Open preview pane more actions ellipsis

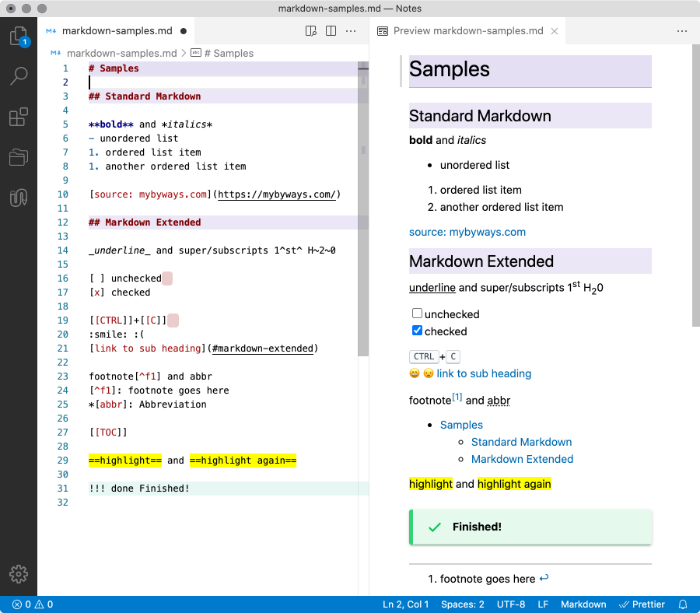[681, 31]
